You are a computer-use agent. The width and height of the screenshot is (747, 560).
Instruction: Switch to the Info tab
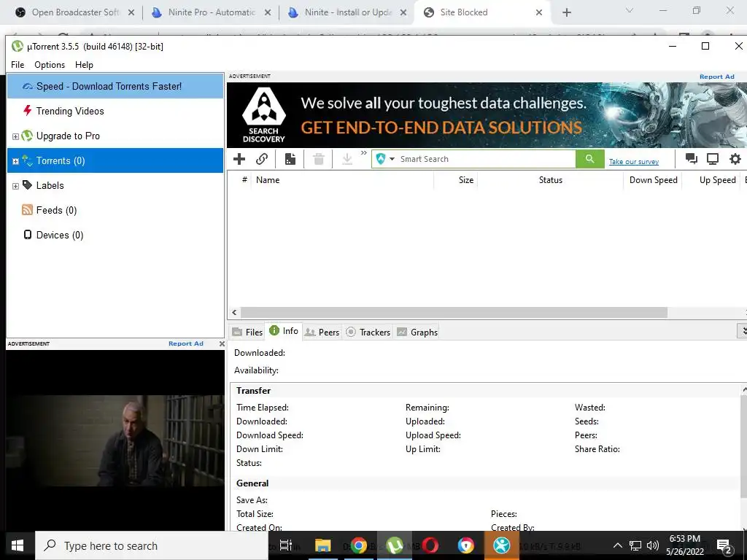coord(284,331)
